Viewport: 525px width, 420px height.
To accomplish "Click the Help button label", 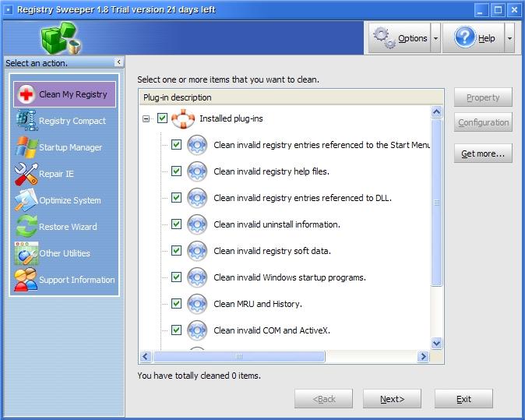I will [487, 38].
